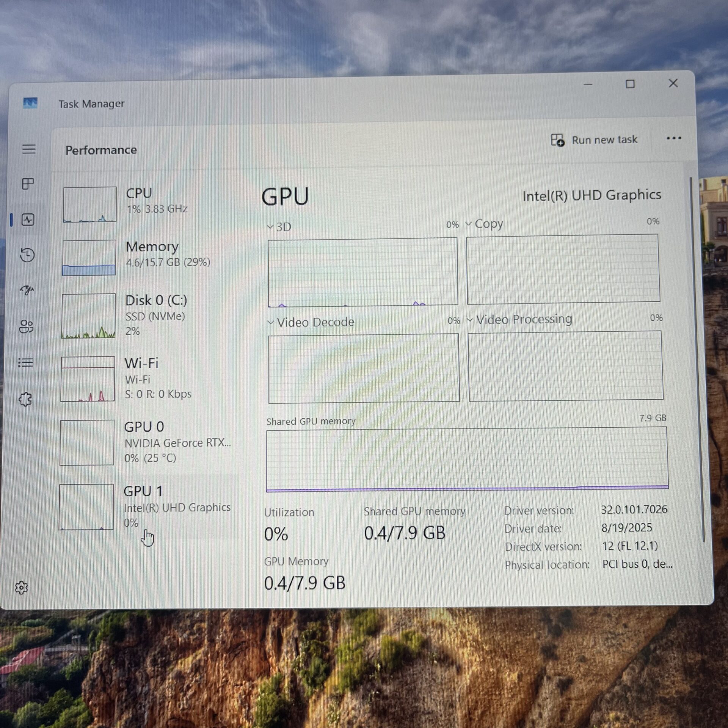Click the CPU mini graph thumbnail
728x728 pixels.
(x=90, y=204)
